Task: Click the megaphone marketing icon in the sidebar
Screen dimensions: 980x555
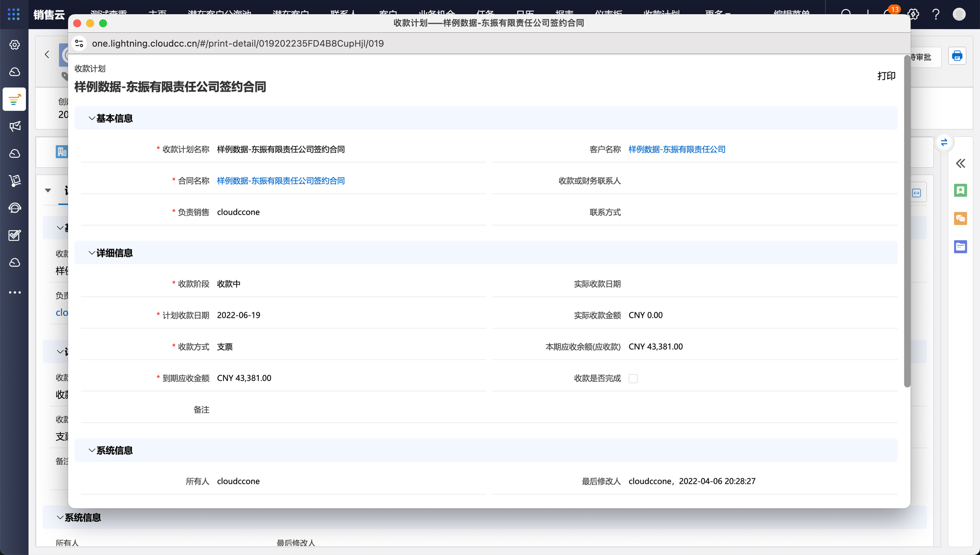Action: 15,126
